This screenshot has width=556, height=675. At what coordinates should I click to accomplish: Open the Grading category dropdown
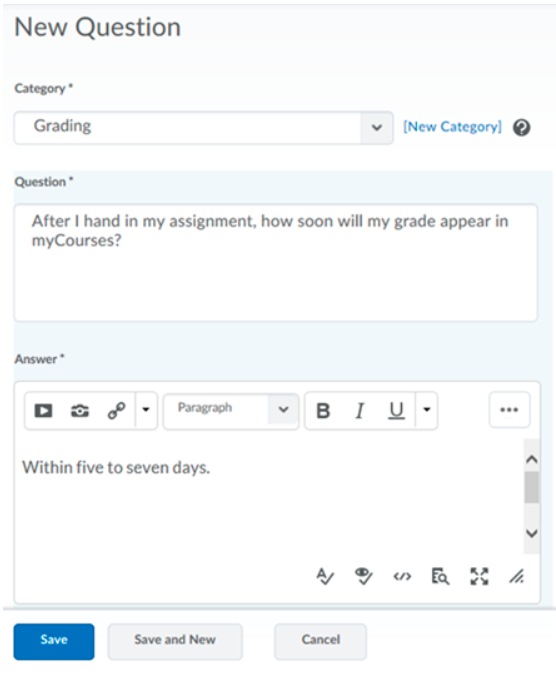click(204, 128)
